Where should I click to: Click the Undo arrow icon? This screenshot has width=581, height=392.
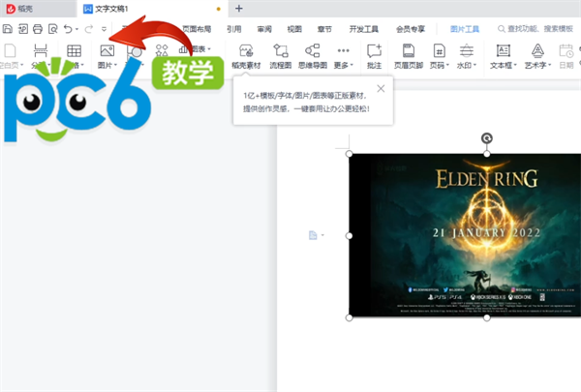[x=68, y=29]
